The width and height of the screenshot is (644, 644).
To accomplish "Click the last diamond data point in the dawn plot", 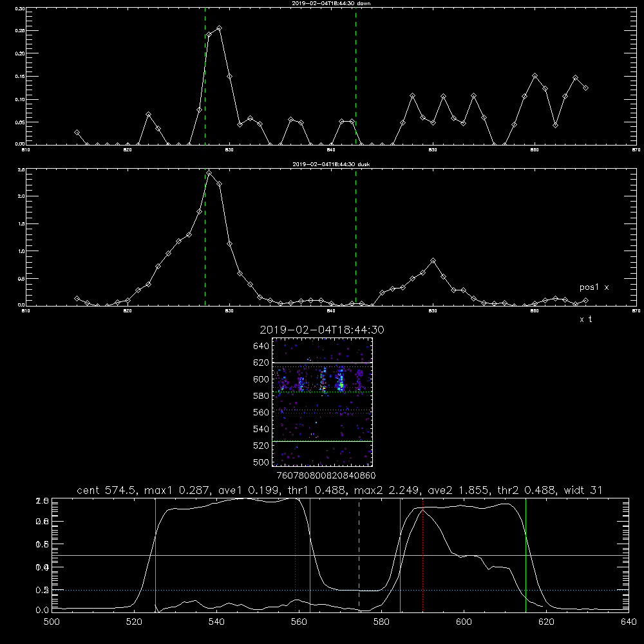I will (585, 88).
